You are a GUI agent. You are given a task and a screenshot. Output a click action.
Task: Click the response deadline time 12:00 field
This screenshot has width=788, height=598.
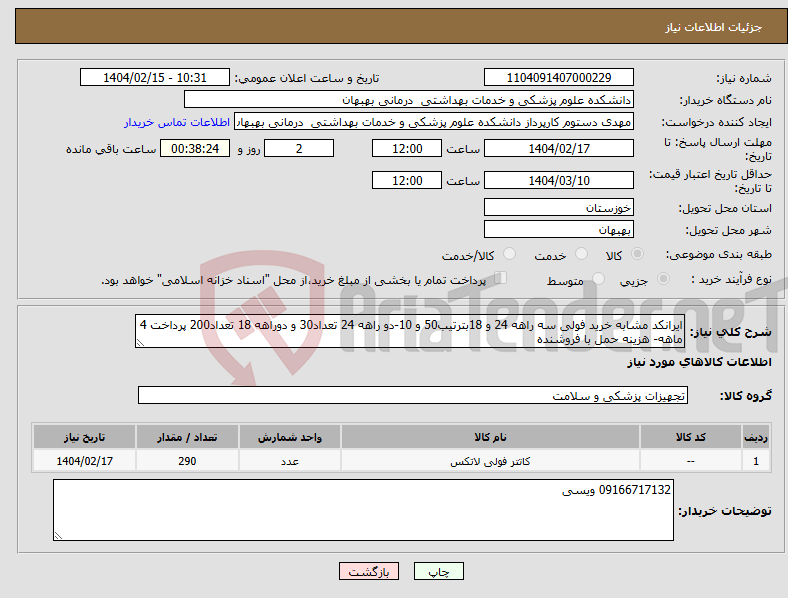(407, 149)
